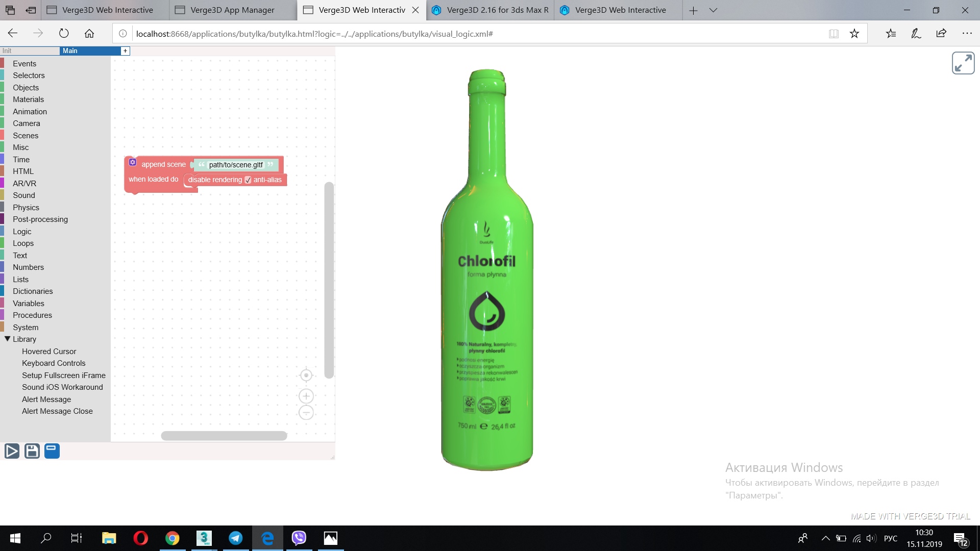Refresh the current page

tap(64, 34)
